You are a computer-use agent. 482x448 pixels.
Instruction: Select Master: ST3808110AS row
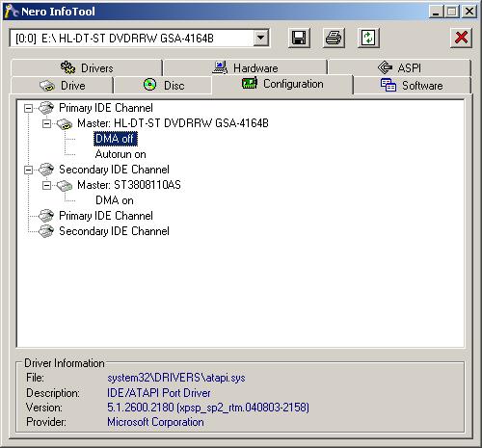coord(129,185)
